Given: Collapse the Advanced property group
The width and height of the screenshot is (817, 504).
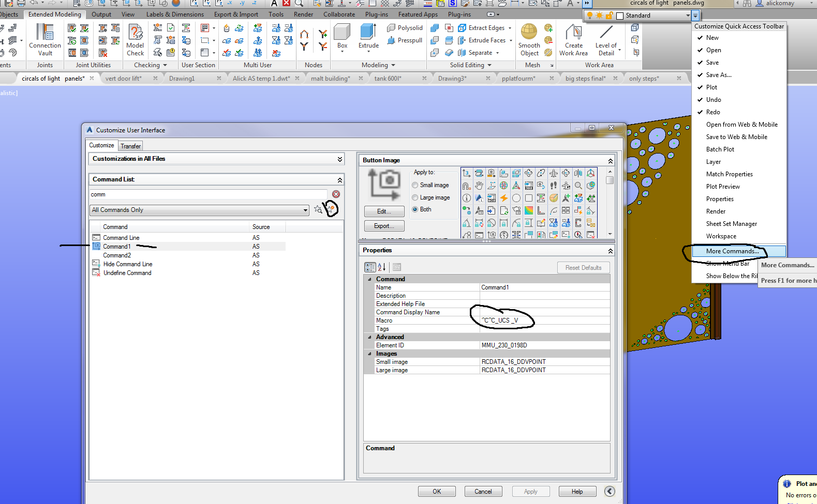Looking at the screenshot, I should [369, 337].
